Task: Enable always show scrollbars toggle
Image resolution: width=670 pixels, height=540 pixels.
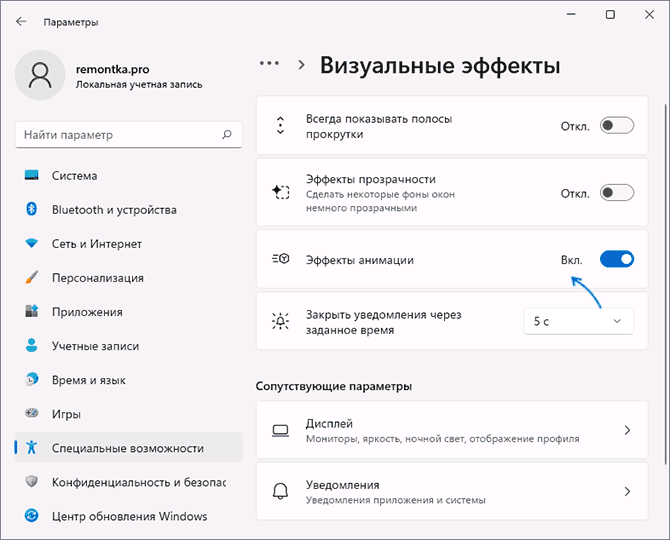Action: pos(617,126)
